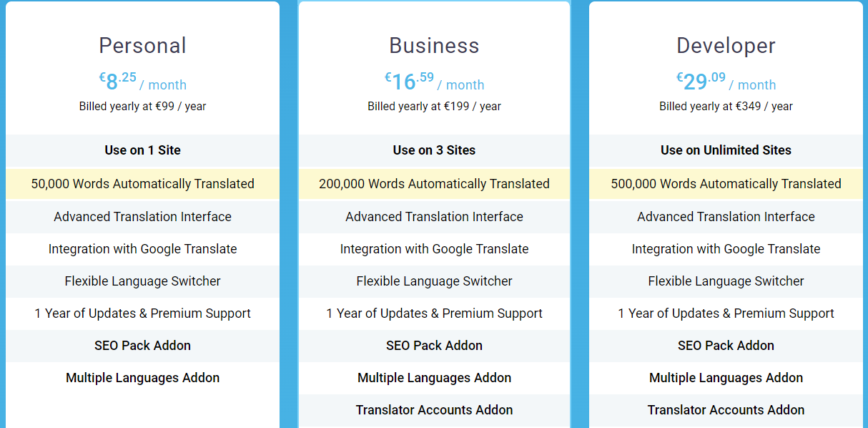Viewport: 868px width, 428px height.
Task: Click Business plan Multiple Languages Addon
Action: click(x=434, y=378)
